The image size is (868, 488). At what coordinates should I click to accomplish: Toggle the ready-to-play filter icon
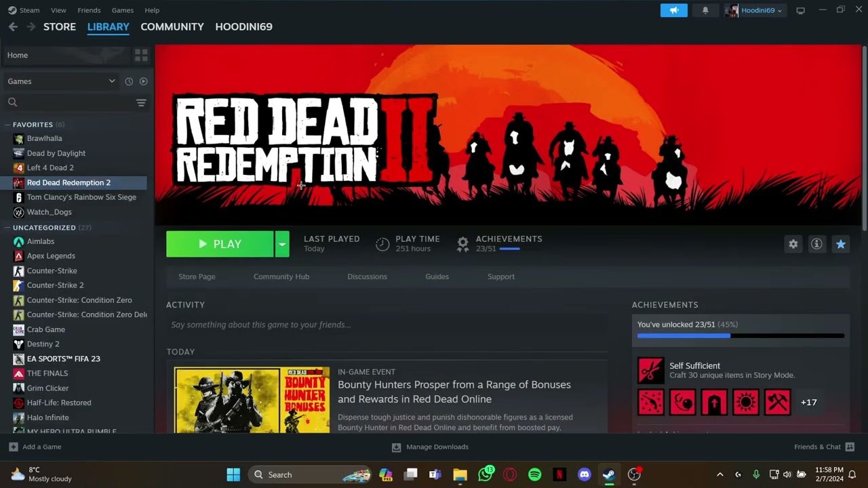point(143,81)
